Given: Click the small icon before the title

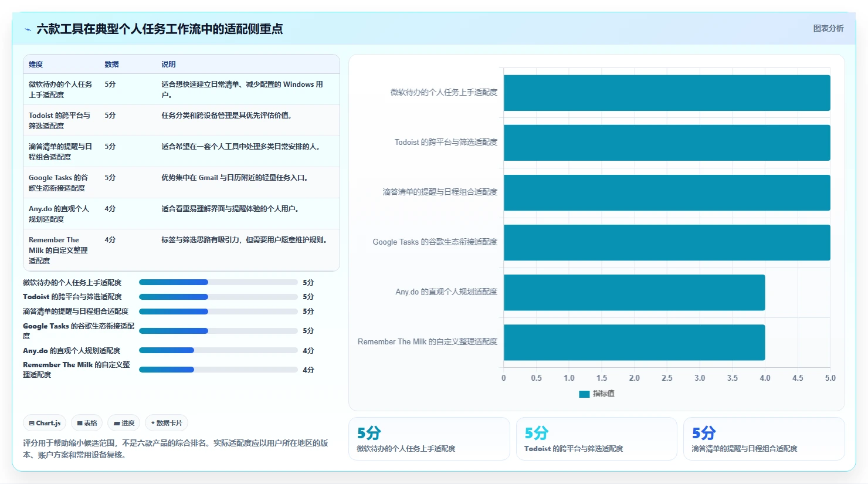Looking at the screenshot, I should [28, 29].
